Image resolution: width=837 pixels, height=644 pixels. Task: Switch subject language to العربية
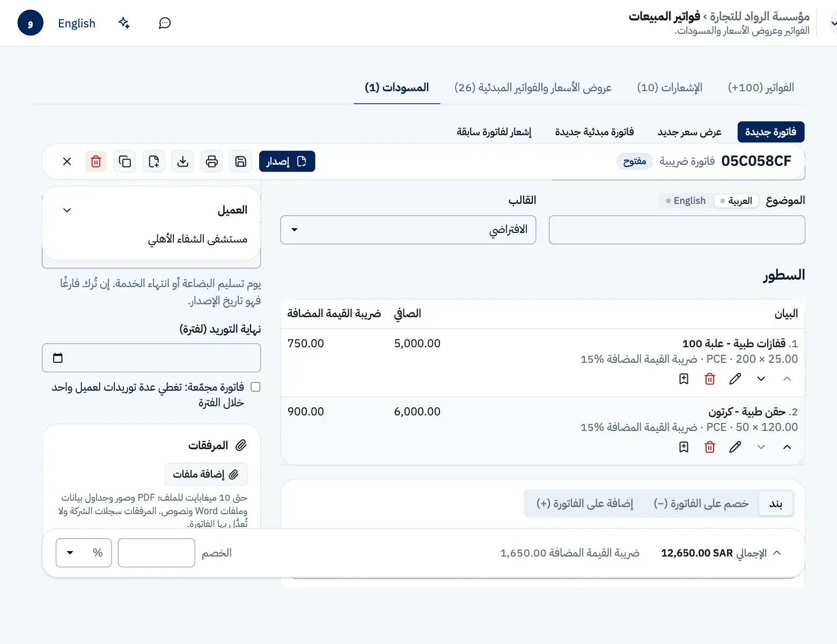[736, 201]
